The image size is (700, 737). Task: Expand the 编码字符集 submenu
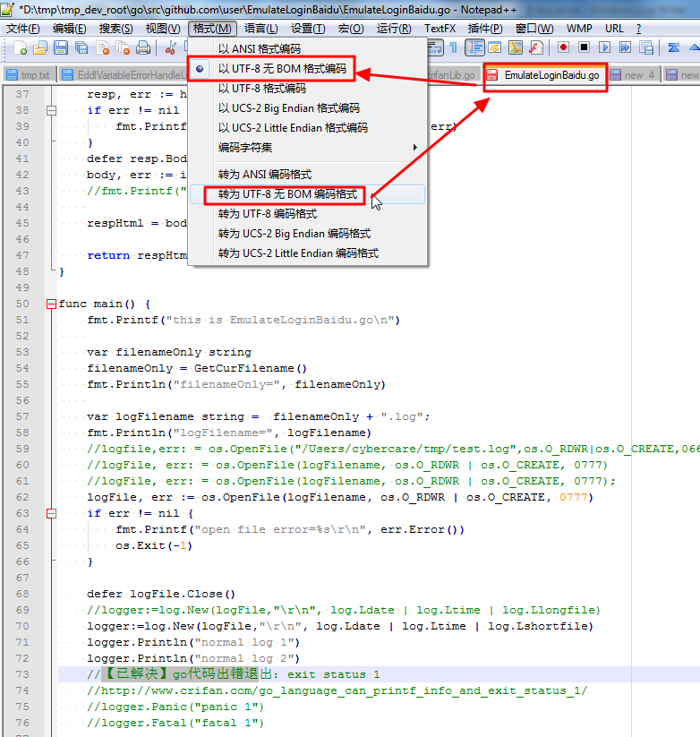click(x=308, y=148)
